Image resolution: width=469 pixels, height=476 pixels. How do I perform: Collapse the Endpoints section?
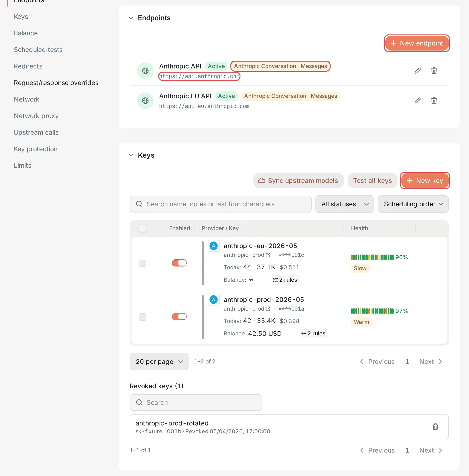[x=131, y=18]
